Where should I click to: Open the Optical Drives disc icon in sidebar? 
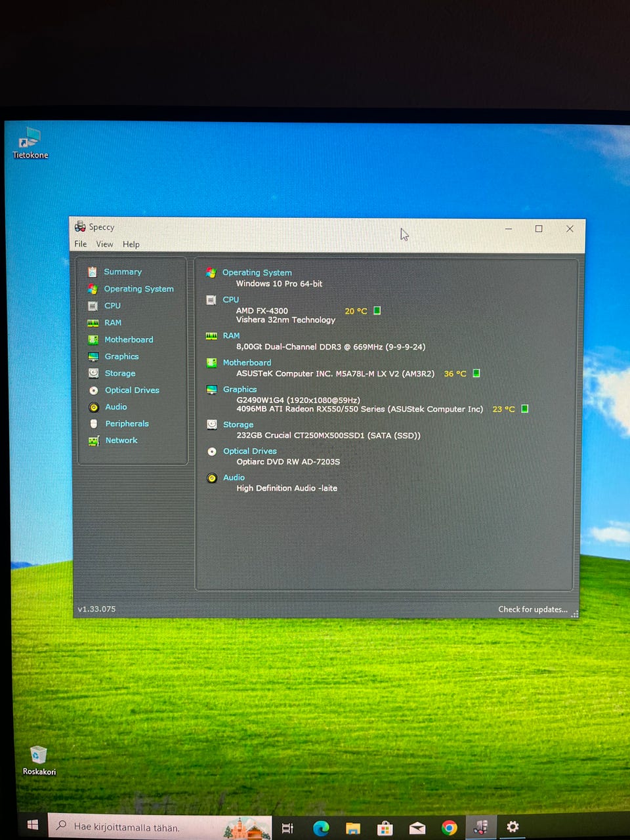click(93, 390)
